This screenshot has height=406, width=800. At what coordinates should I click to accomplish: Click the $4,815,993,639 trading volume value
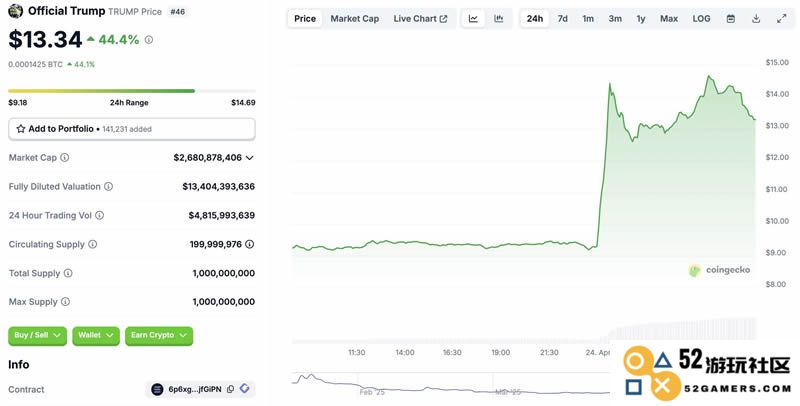221,215
